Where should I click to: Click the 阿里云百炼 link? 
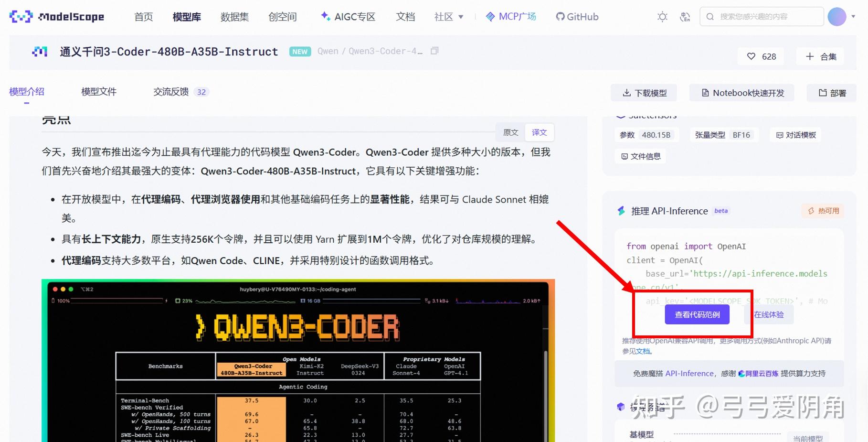758,373
